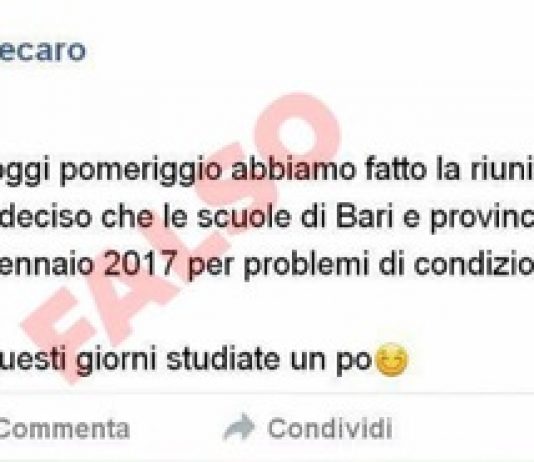Click the divider line above Commenta
The width and height of the screenshot is (534, 462).
267,394
